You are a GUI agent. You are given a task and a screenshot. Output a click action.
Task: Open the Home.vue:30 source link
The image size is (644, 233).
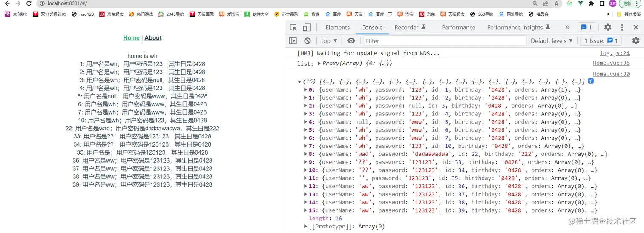pyautogui.click(x=611, y=74)
